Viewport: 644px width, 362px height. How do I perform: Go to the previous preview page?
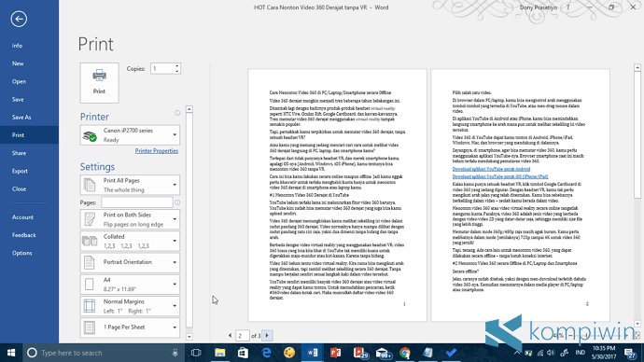tap(230, 336)
